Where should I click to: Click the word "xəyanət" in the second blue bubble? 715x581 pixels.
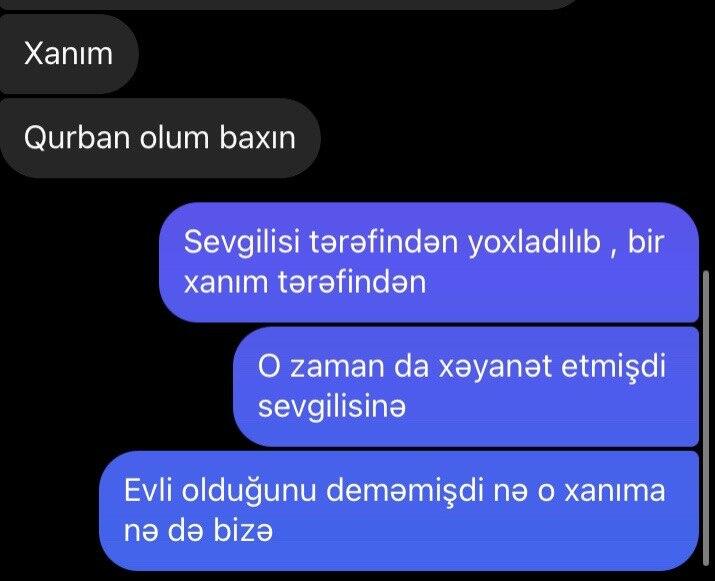click(x=494, y=366)
